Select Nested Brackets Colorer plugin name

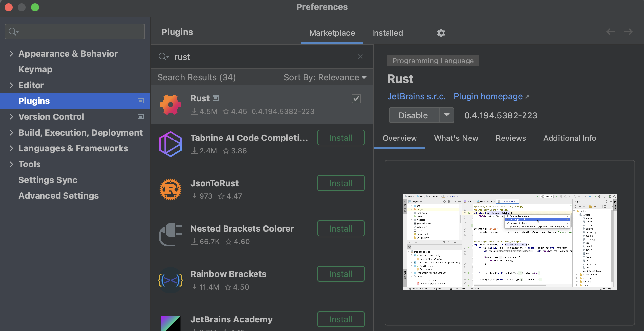pos(242,228)
